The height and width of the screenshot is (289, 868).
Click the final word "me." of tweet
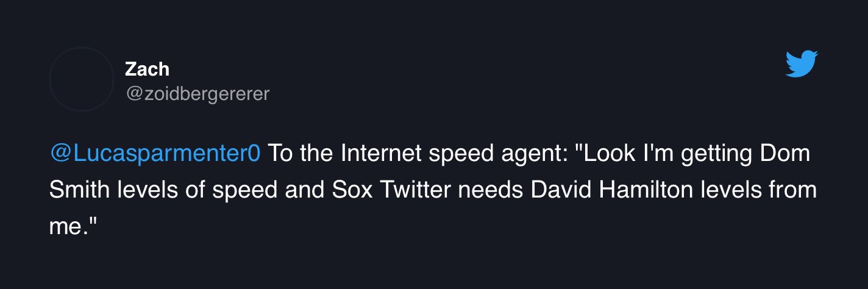(73, 226)
